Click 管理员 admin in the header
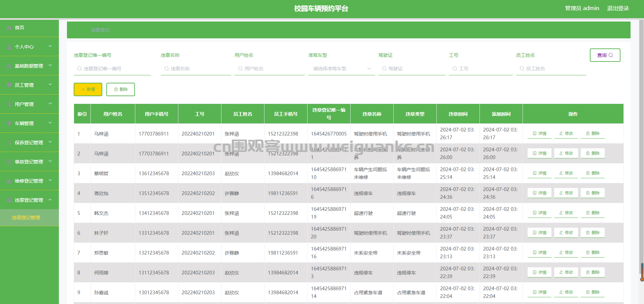 [x=582, y=8]
